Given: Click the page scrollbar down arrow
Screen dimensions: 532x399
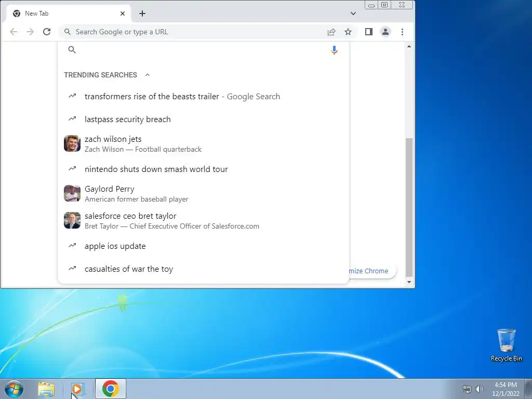Looking at the screenshot, I should tap(409, 282).
